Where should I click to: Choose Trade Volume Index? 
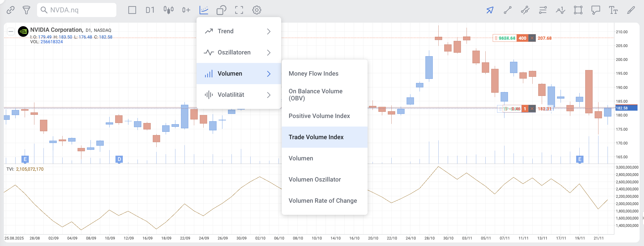click(x=325, y=137)
